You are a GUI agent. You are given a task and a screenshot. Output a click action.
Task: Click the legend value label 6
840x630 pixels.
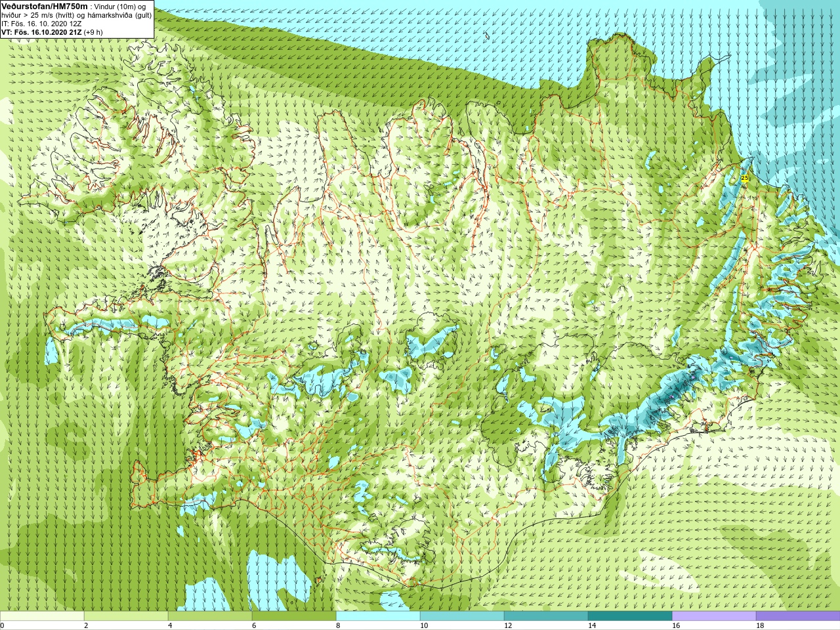(x=254, y=625)
